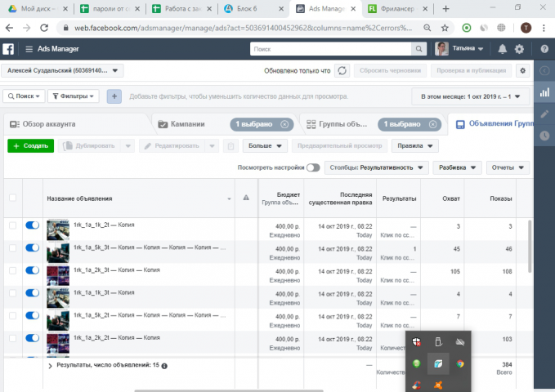This screenshot has height=392, width=555.
Task: Check the box for 1rk_1a_2k_3t ad
Action: tap(13, 270)
